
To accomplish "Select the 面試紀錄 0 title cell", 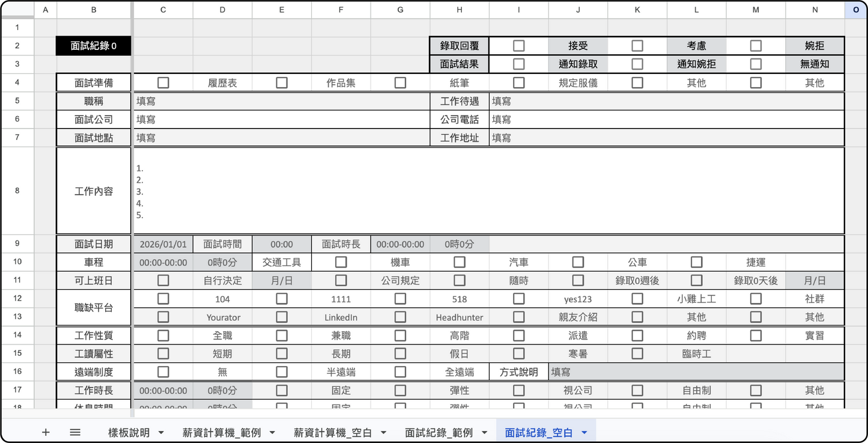I will (93, 46).
